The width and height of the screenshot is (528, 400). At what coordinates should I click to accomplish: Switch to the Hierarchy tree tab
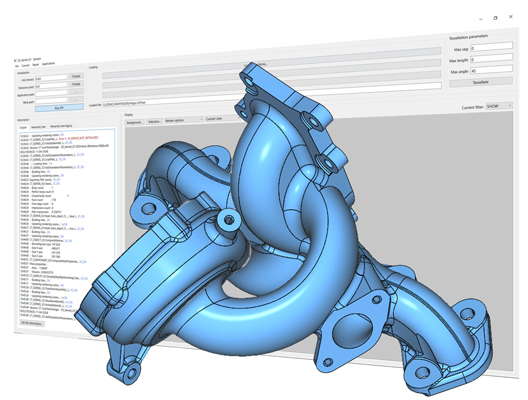click(38, 127)
